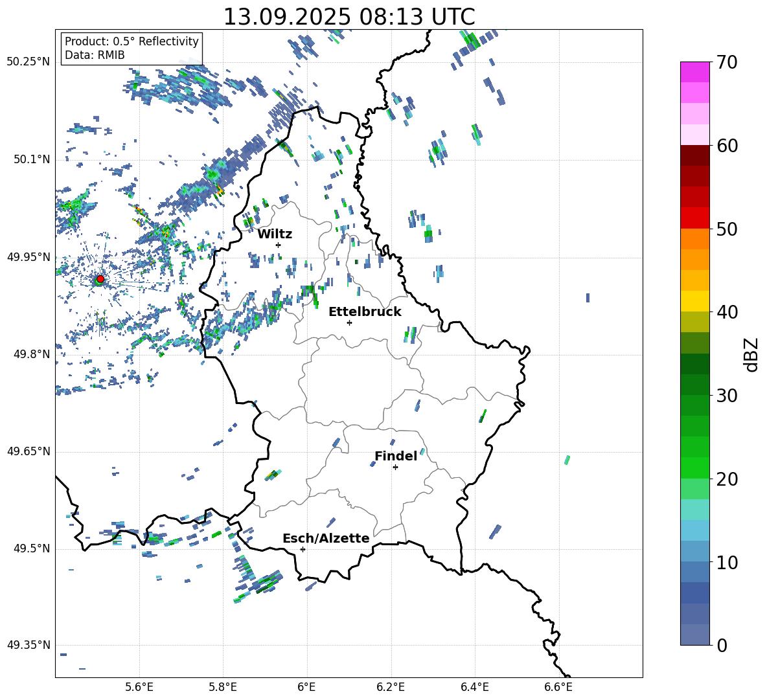Pick the bright red swatch above 50 dBZ
The image size is (767, 700).
click(x=695, y=218)
